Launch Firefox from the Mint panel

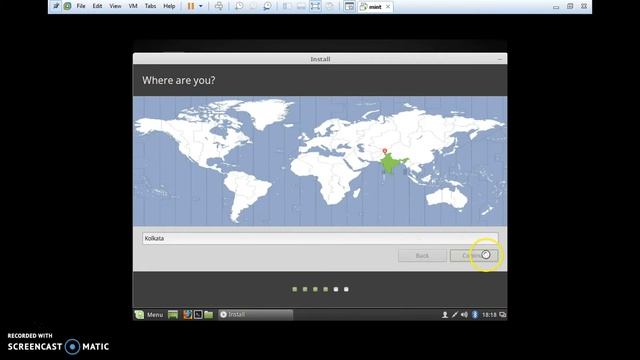click(187, 315)
